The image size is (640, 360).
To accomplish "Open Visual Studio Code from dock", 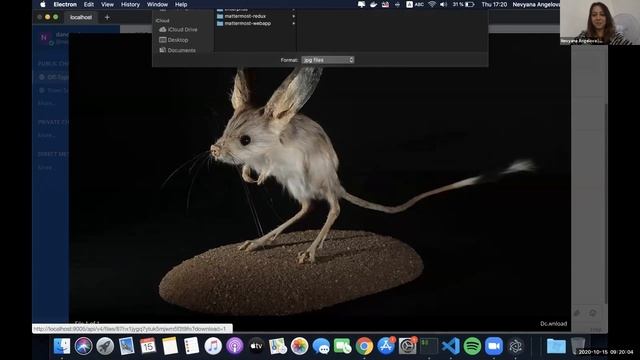I will click(x=451, y=346).
